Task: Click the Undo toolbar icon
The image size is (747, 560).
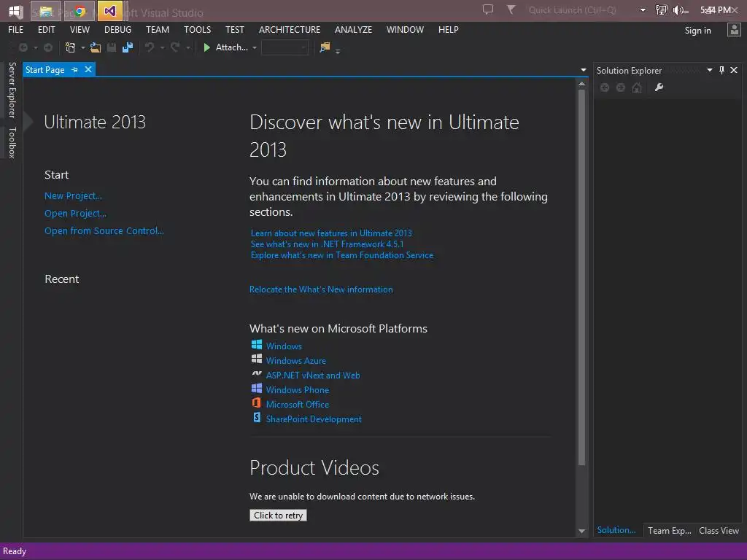Action: 150,47
